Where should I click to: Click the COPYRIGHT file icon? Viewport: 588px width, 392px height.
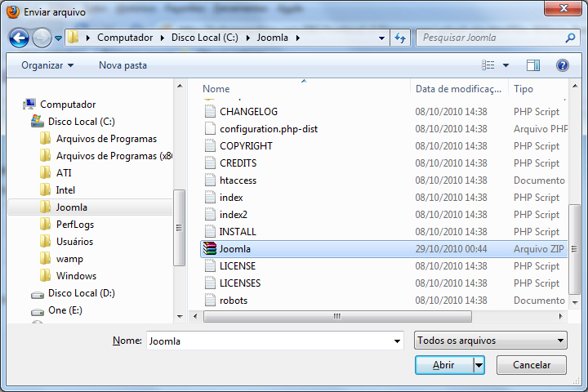click(x=210, y=146)
